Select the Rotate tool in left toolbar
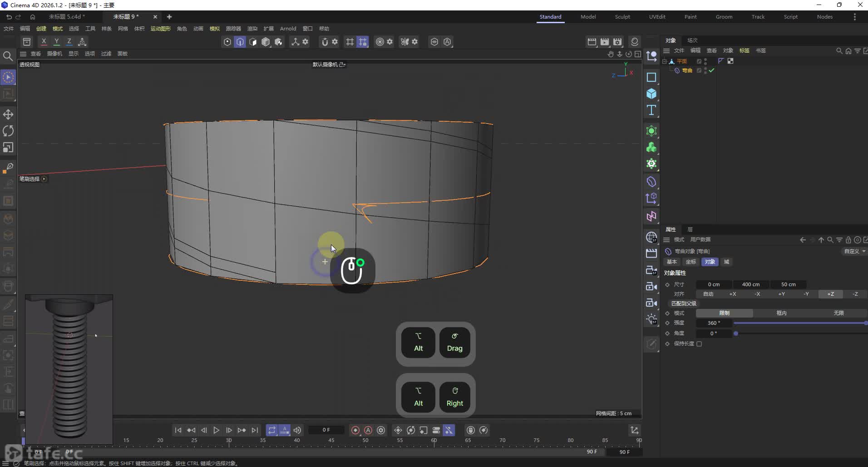 point(8,131)
